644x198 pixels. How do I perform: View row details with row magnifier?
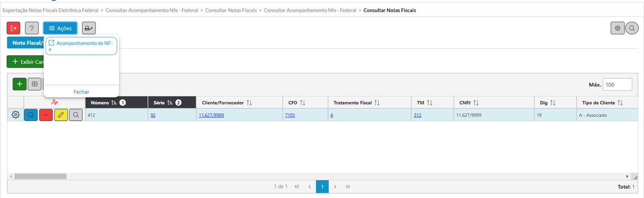(x=76, y=115)
